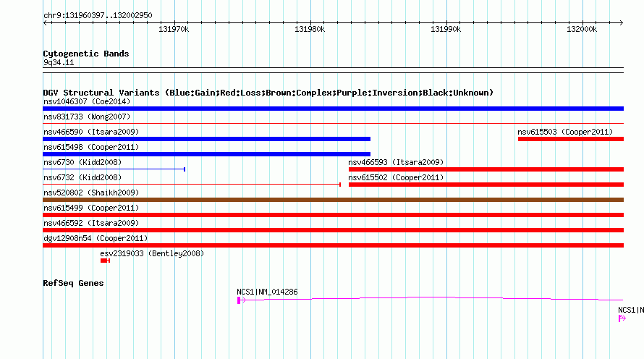644x359 pixels.
Task: Click the 131970k ruler tick label
Action: (174, 29)
